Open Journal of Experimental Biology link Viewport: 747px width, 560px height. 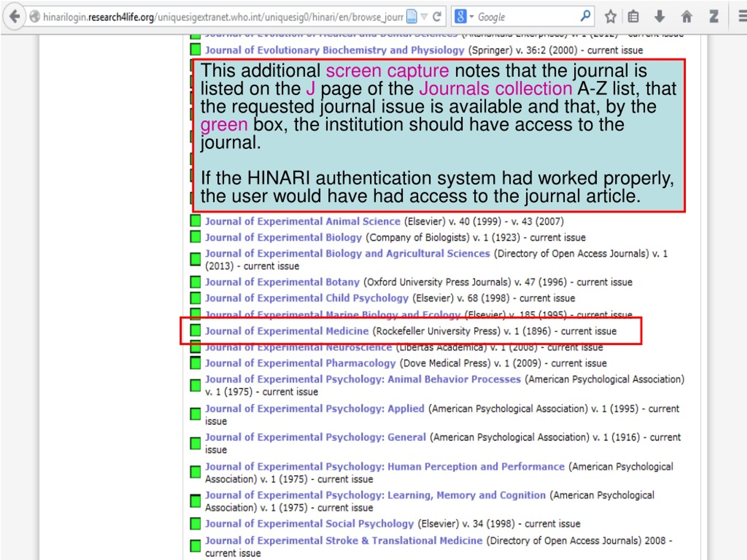coord(283,238)
